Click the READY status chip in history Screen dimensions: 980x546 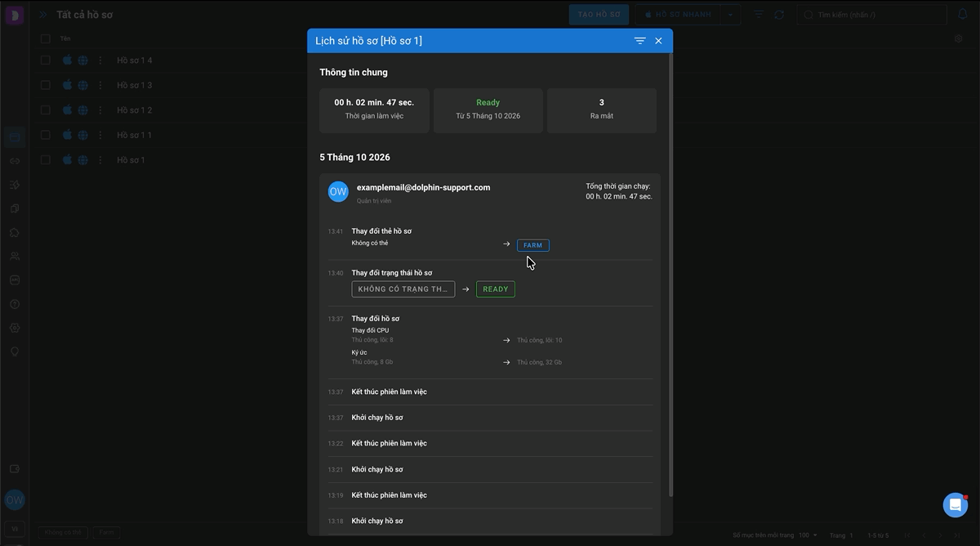coord(496,289)
